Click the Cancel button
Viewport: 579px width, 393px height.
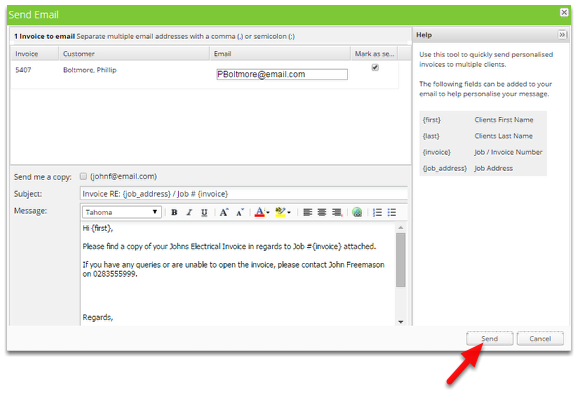(540, 338)
